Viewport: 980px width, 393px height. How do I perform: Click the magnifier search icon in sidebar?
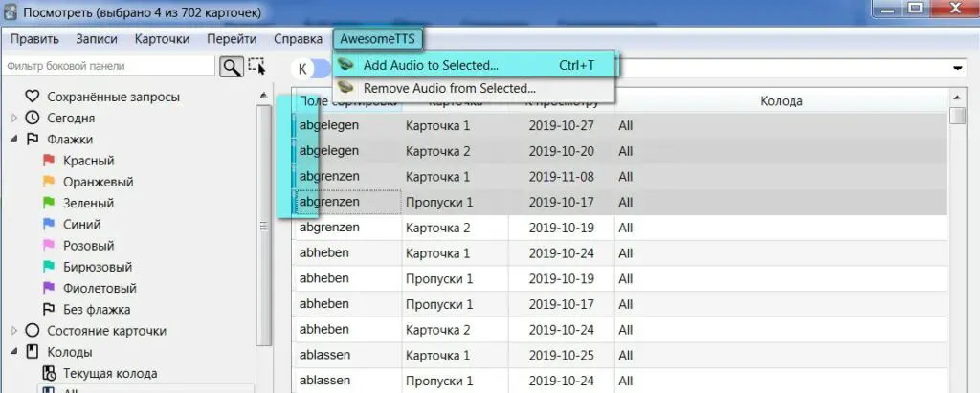231,67
